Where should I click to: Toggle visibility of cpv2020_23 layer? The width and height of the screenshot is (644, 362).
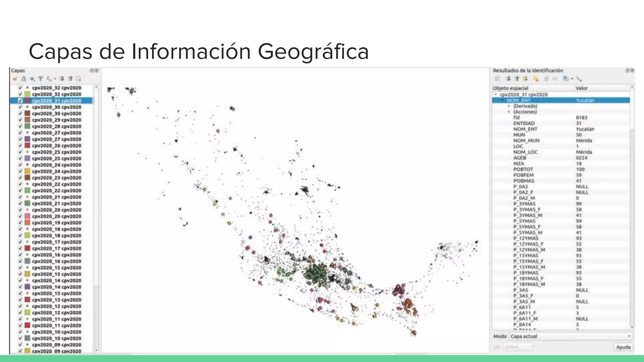coord(20,178)
